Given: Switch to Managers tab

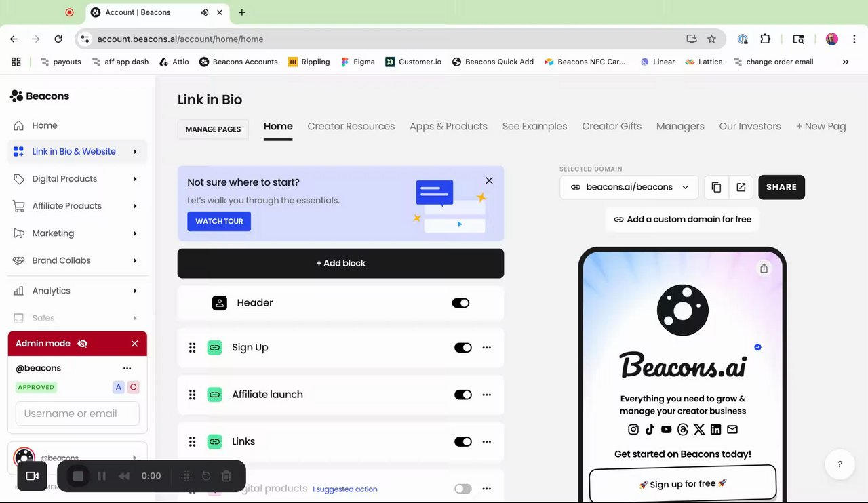Looking at the screenshot, I should click(x=680, y=126).
